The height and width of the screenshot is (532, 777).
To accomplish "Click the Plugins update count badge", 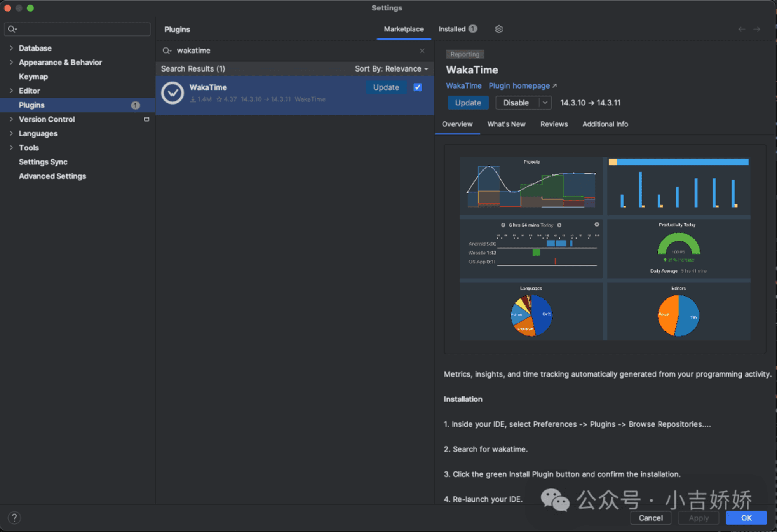I will coord(135,105).
